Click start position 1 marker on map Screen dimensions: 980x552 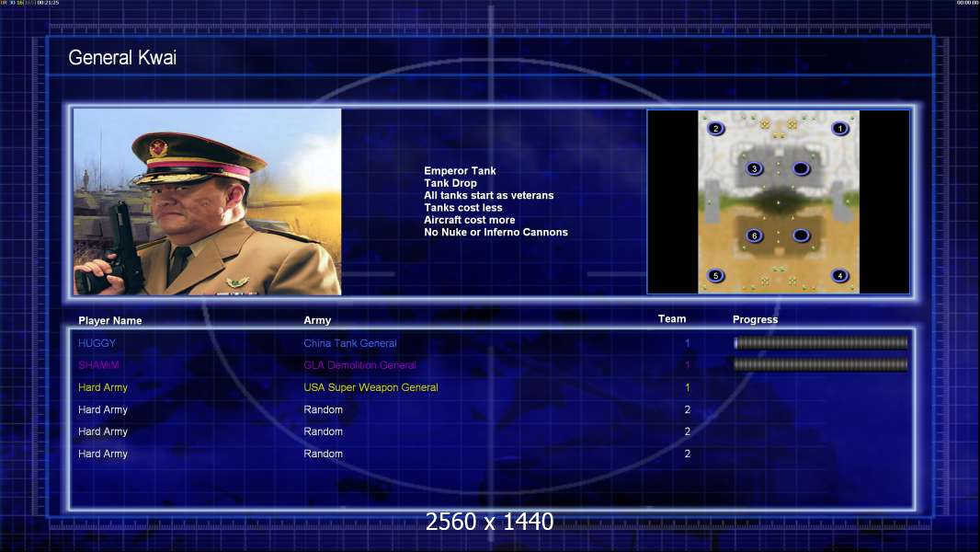(x=840, y=129)
